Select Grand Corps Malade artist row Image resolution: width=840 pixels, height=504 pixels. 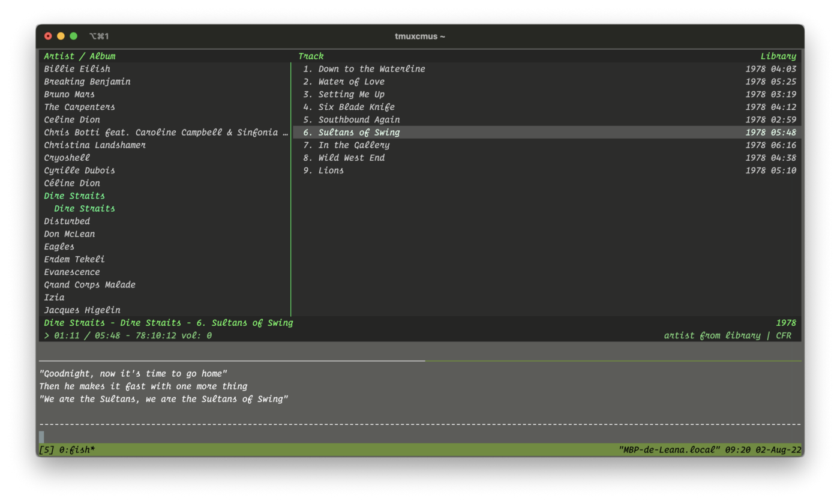point(89,284)
